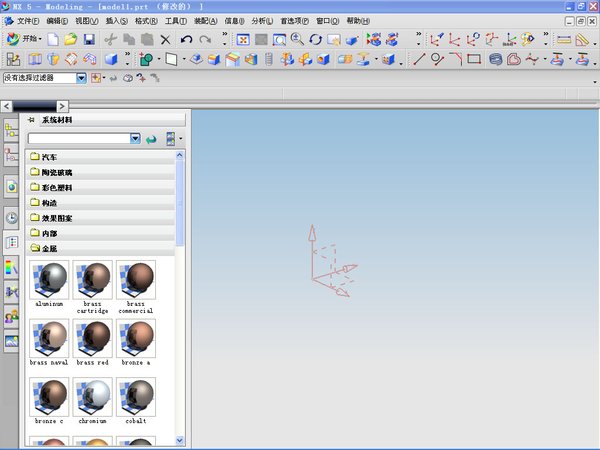Open the selection filter dropdown 没有选择过滤器

(81, 78)
